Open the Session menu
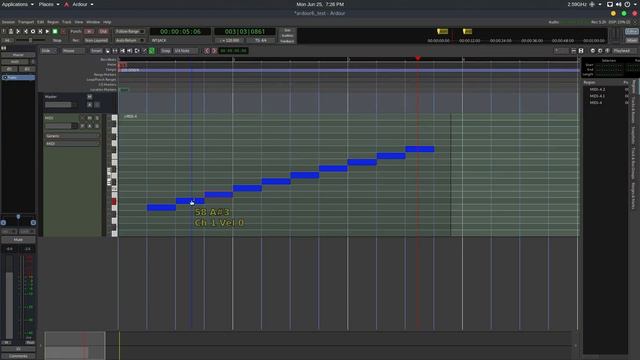This screenshot has height=360, width=640. click(x=8, y=22)
